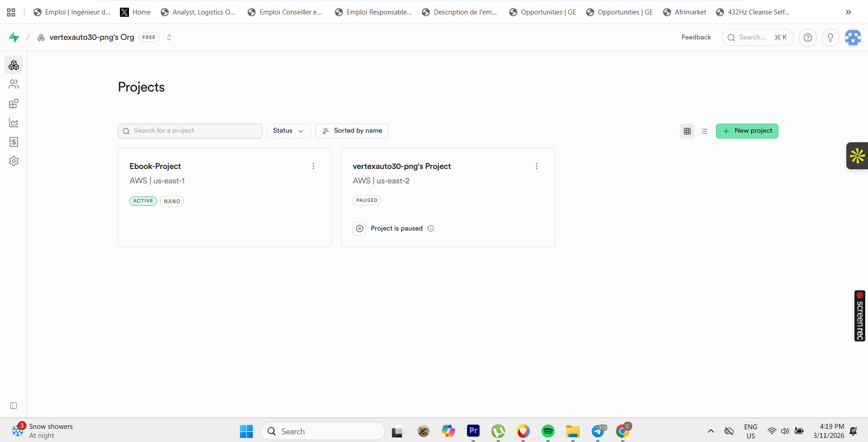Screen dimensions: 868x442
Task: Click the Search for a project field
Action: (x=190, y=131)
